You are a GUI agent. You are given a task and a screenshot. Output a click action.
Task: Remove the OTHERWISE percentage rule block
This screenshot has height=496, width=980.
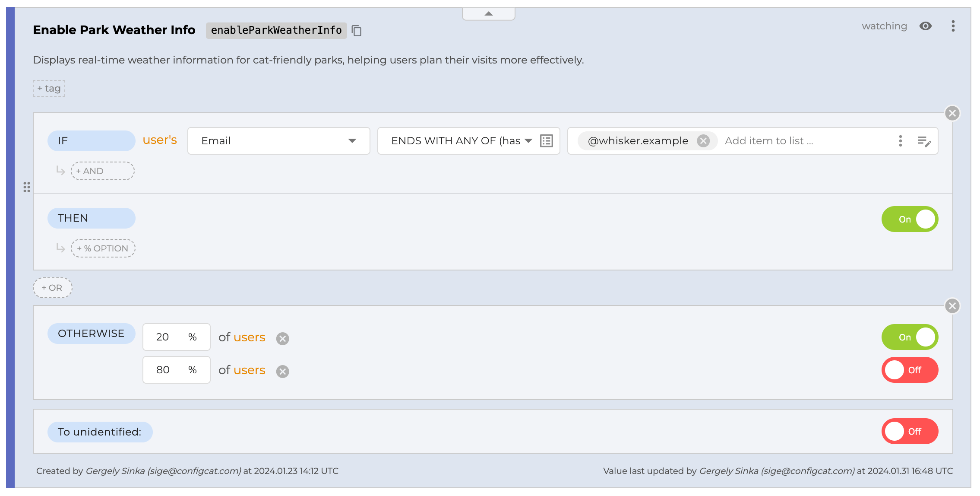coord(952,306)
